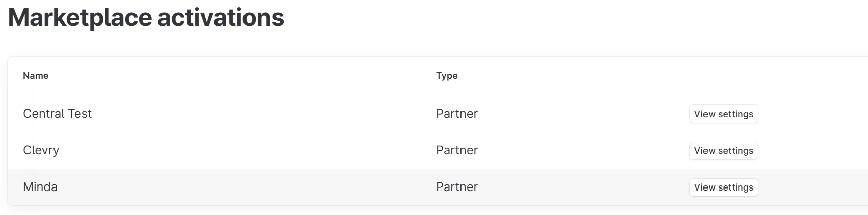Select the Central Test name
This screenshot has width=868, height=215.
point(57,114)
